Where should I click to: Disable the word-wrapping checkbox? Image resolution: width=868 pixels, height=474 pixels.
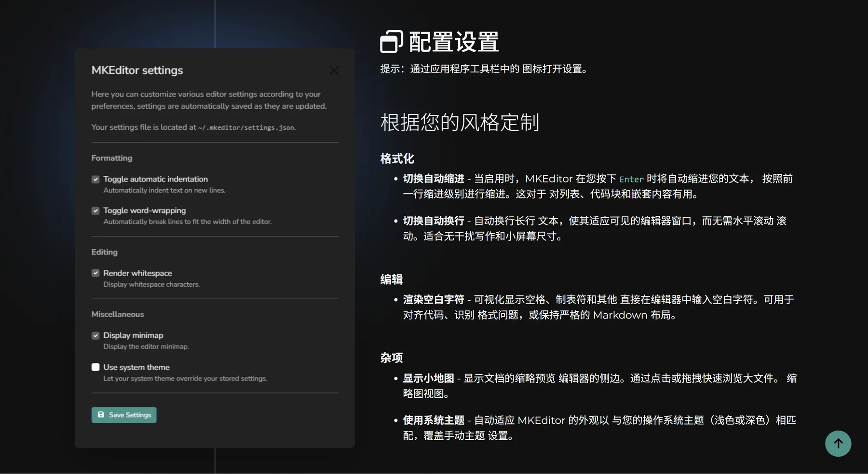click(95, 211)
